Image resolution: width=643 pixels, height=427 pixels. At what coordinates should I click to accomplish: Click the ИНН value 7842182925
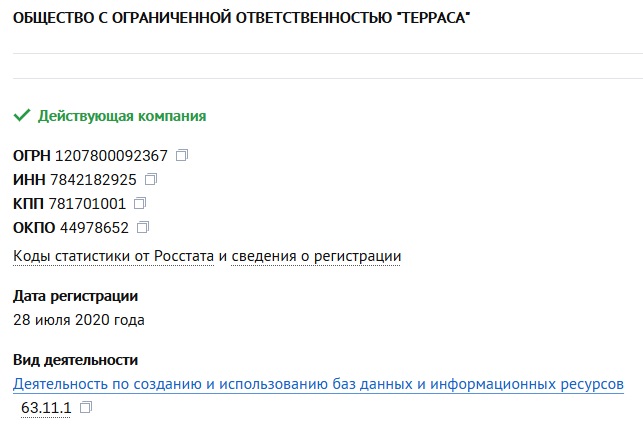[x=93, y=180]
